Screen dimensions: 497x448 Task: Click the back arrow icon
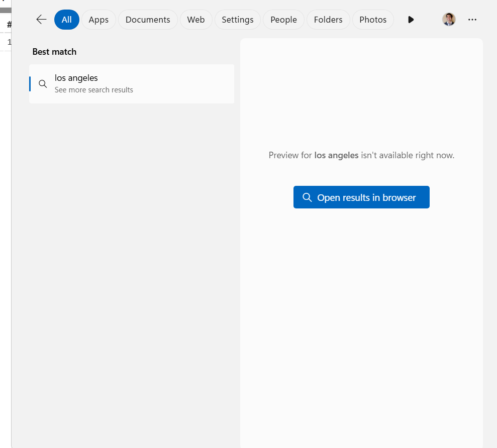click(41, 20)
